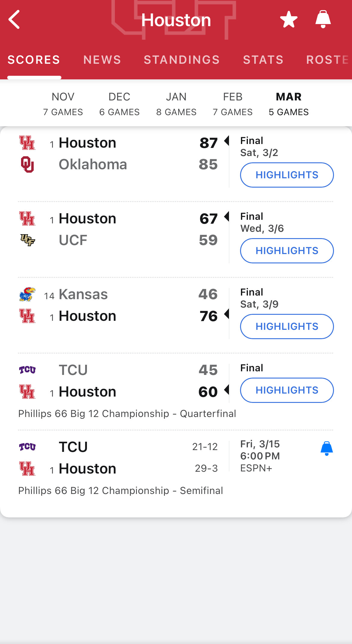
Task: Select the JAN month with 8 games
Action: (176, 104)
